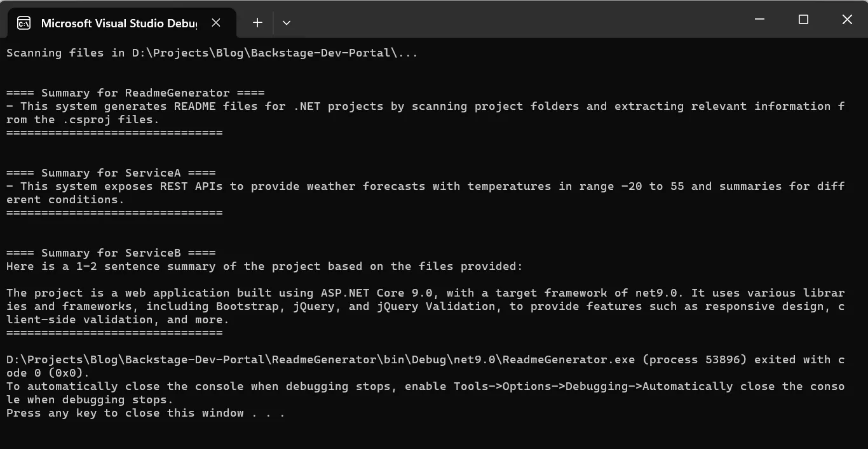Select the Microsoft Visual Studio Debug tab
Screen dimensions: 868x449
tap(118, 23)
